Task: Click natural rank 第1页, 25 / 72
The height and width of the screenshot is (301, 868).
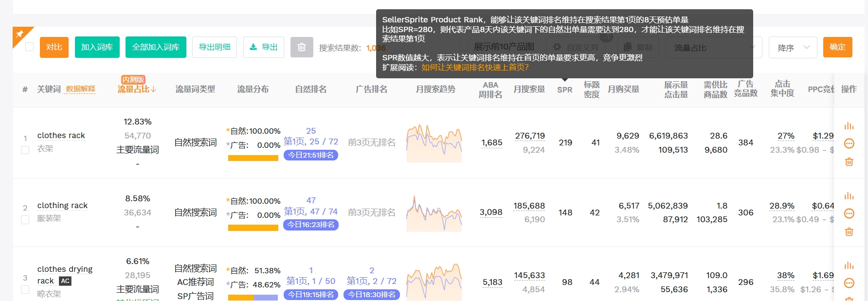Action: (x=311, y=142)
